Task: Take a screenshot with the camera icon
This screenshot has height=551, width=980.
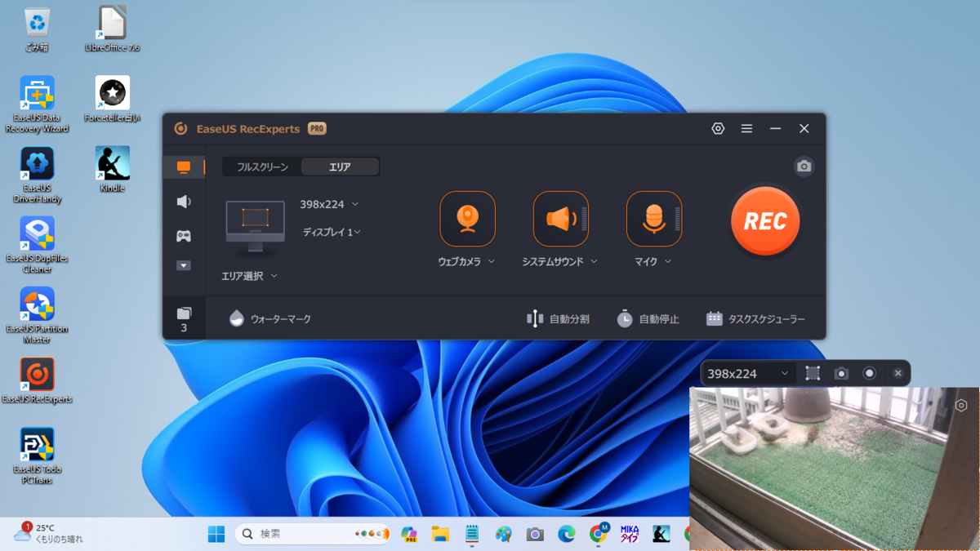Action: point(804,167)
